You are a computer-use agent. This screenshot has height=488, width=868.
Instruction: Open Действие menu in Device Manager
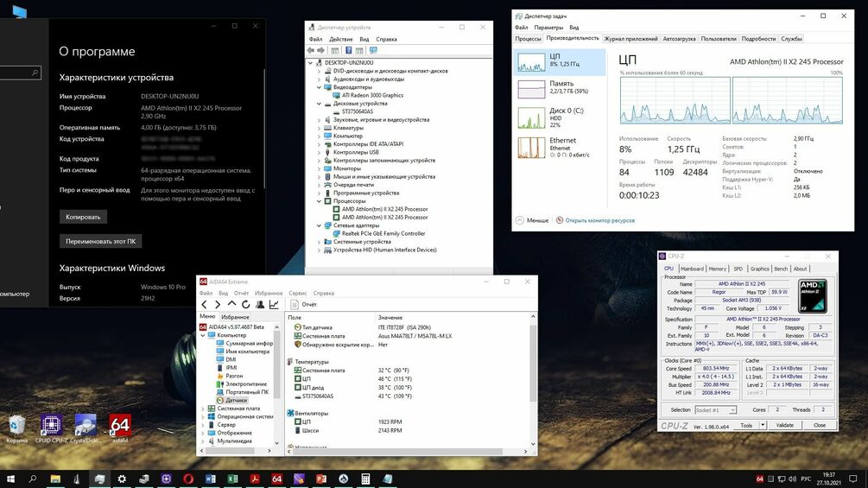pos(340,39)
